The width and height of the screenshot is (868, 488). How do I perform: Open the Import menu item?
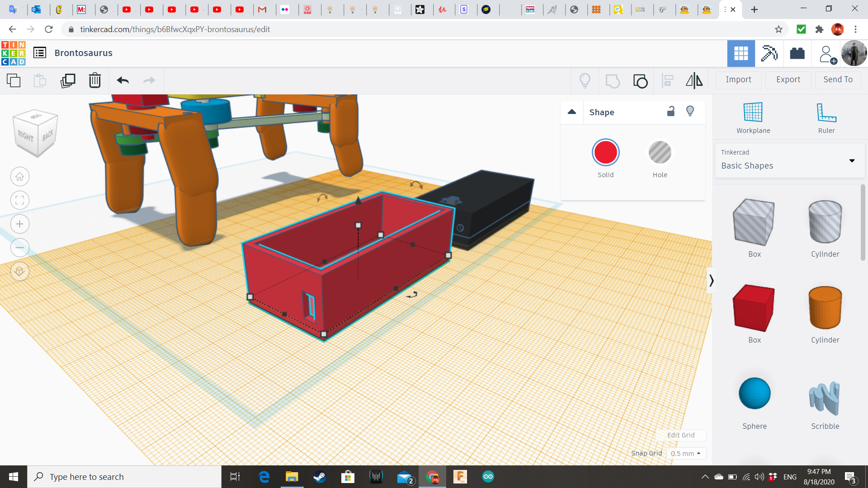(738, 80)
